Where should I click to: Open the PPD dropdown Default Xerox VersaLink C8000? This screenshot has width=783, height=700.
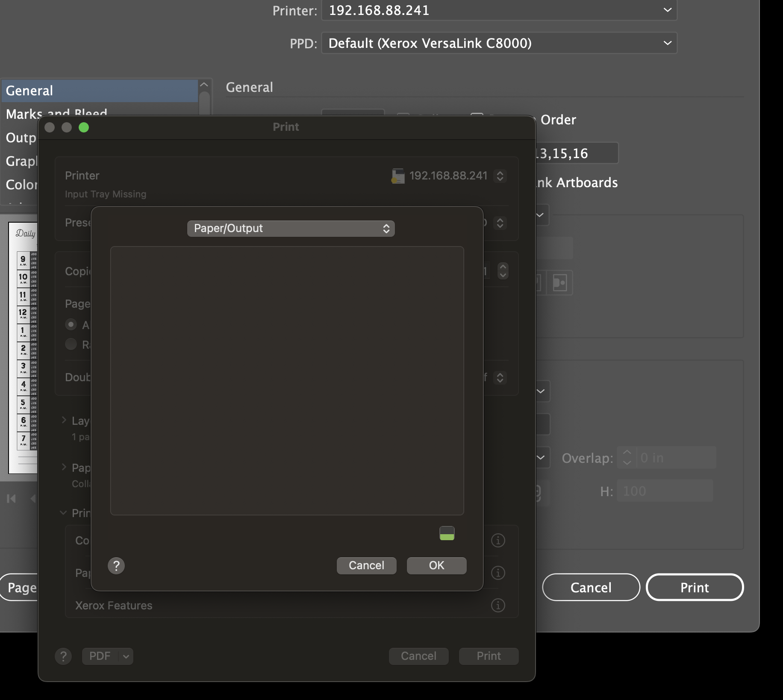(x=499, y=43)
